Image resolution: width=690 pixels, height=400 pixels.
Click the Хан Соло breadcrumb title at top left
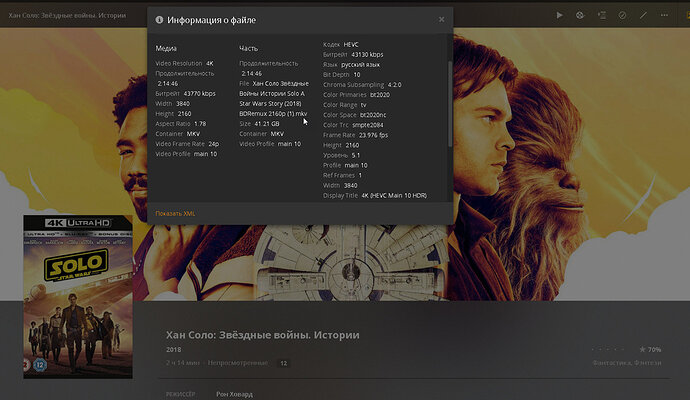point(67,15)
